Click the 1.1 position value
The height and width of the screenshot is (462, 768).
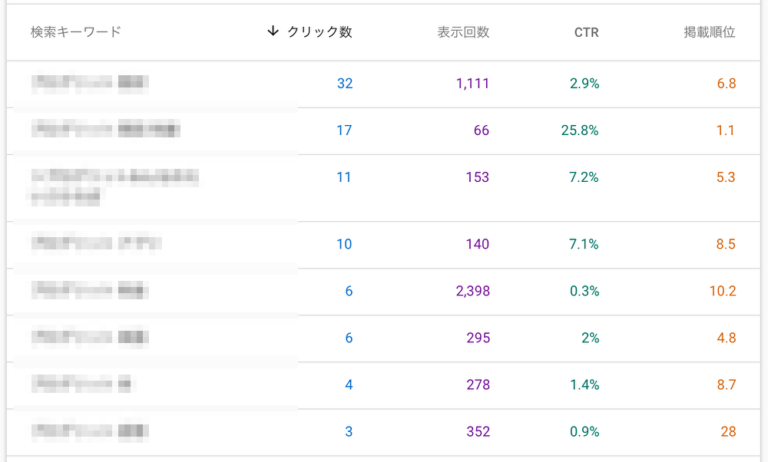point(725,130)
